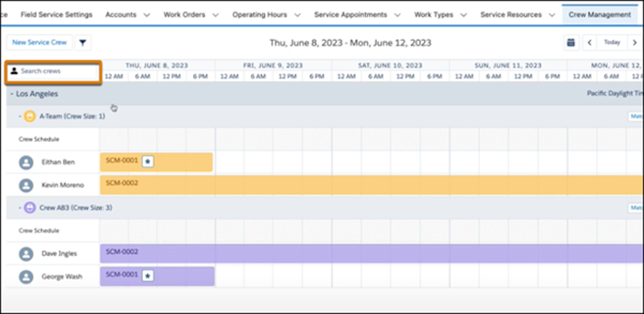Collapse the Los Angeles territory group
This screenshot has height=314, width=644.
(12, 94)
